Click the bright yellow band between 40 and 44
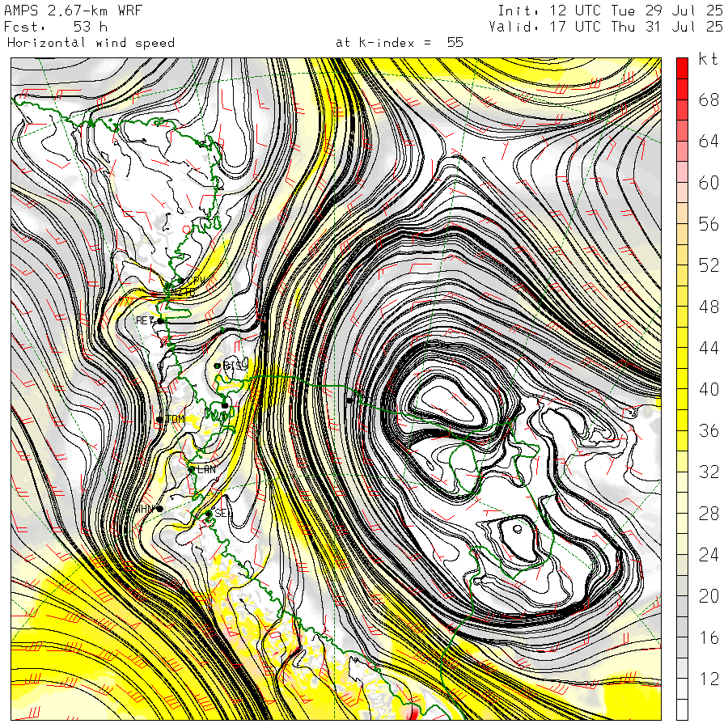 tap(682, 379)
